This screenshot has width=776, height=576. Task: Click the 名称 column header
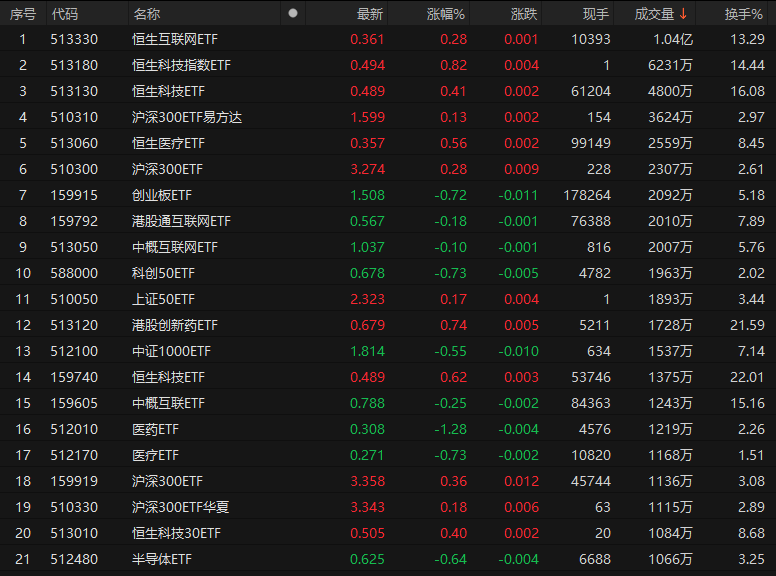pyautogui.click(x=146, y=14)
